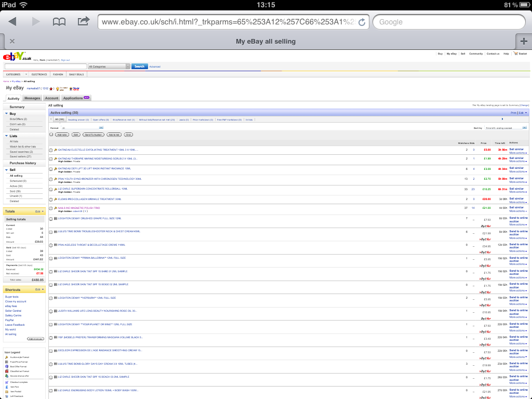Tick checkbox for Decleor Expression De L'Age

click(51, 351)
